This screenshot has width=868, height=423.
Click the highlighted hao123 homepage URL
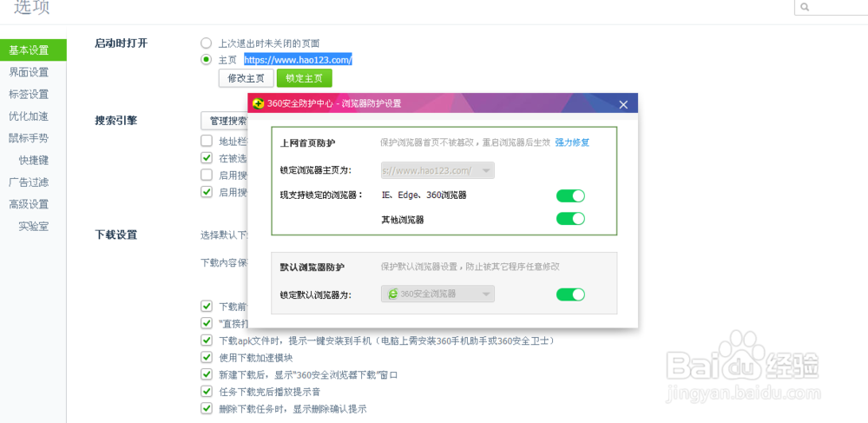pyautogui.click(x=299, y=60)
